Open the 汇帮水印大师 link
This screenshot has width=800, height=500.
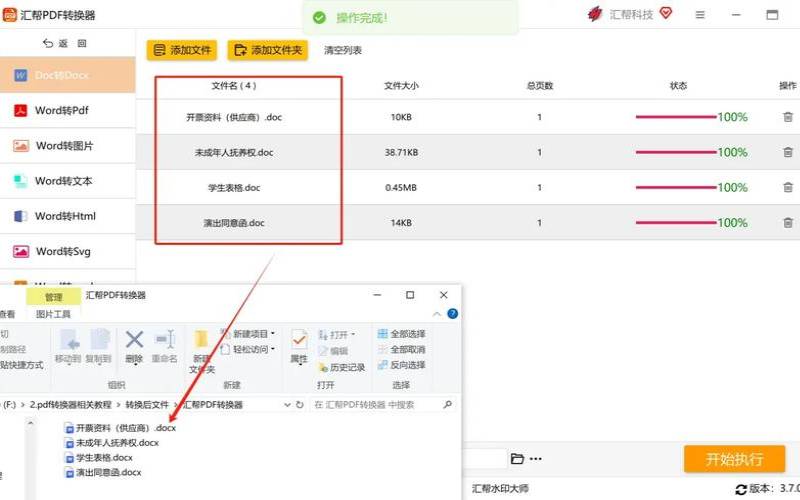click(x=500, y=489)
